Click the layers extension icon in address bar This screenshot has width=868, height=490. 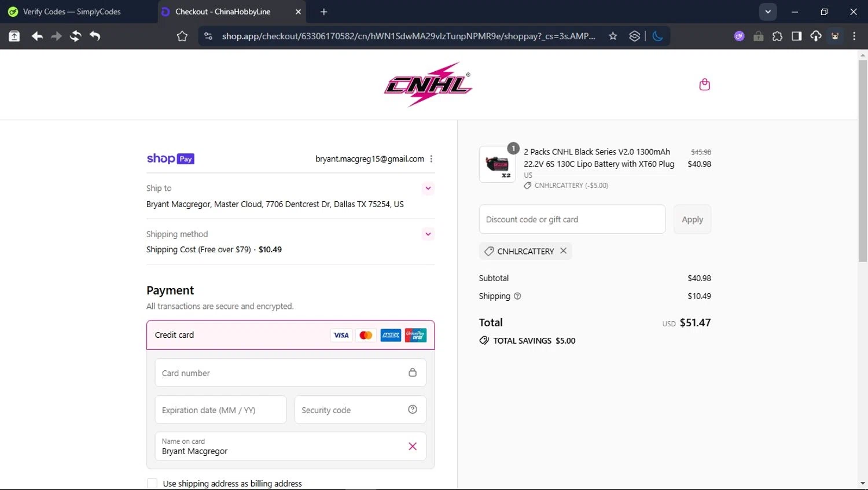pos(635,36)
